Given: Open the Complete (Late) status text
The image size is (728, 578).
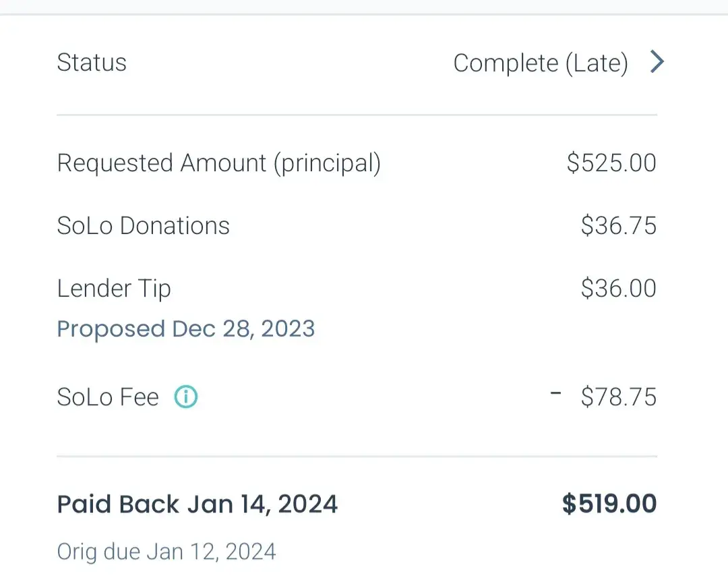Looking at the screenshot, I should [540, 63].
